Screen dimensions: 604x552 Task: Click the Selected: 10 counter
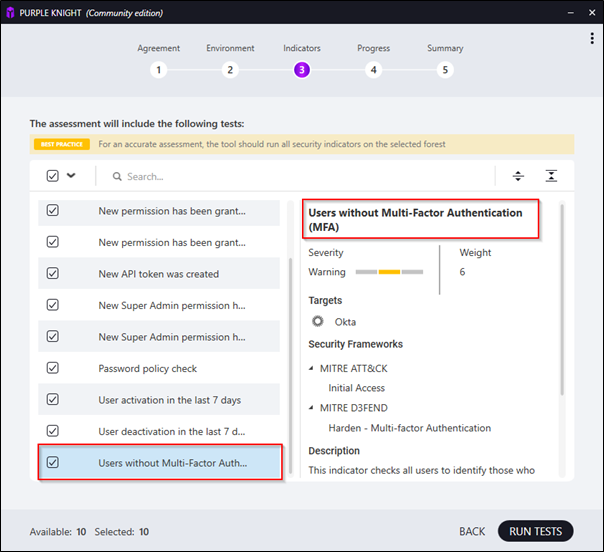point(122,532)
